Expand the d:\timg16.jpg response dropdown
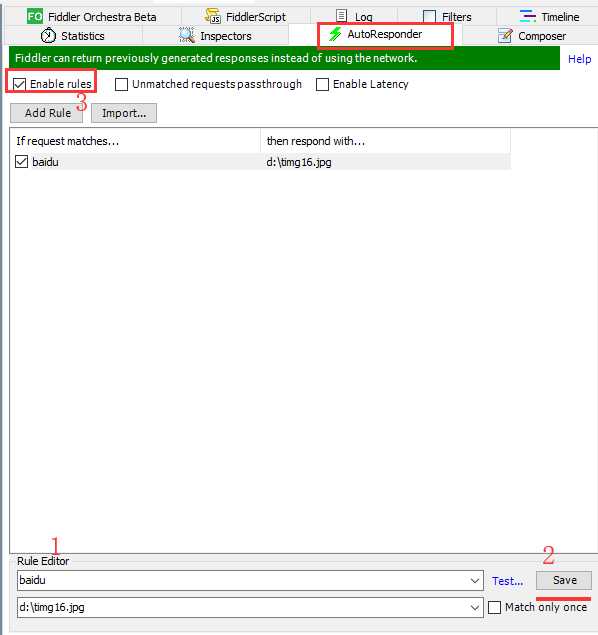Screen dimensions: 598x635 click(x=475, y=607)
